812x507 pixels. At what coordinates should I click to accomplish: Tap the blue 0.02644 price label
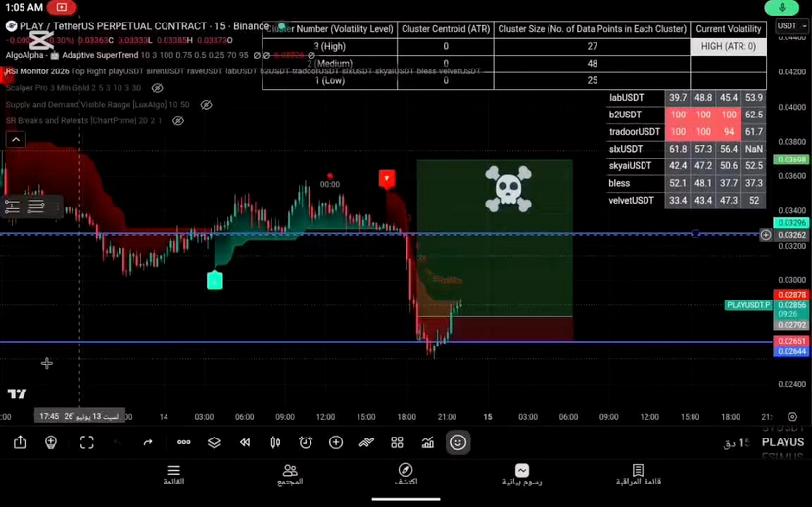(791, 351)
